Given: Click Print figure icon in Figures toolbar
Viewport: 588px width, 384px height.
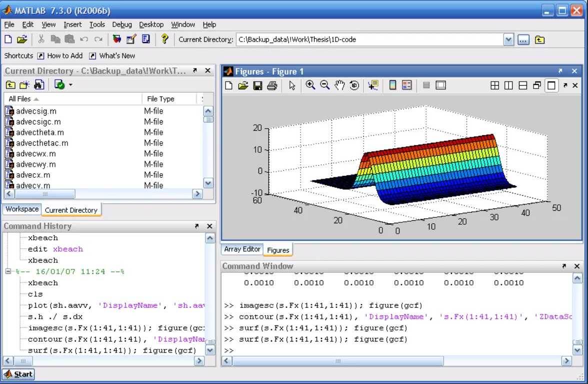Looking at the screenshot, I should [x=272, y=86].
